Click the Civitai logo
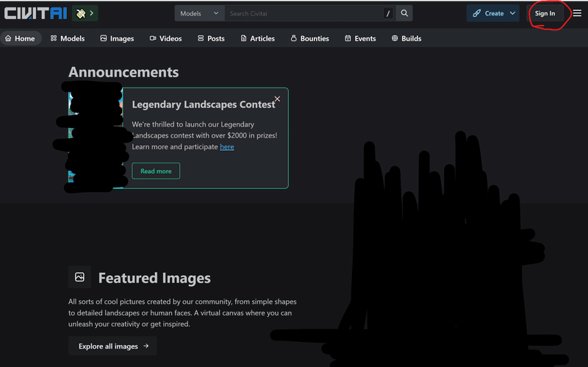 pos(35,13)
